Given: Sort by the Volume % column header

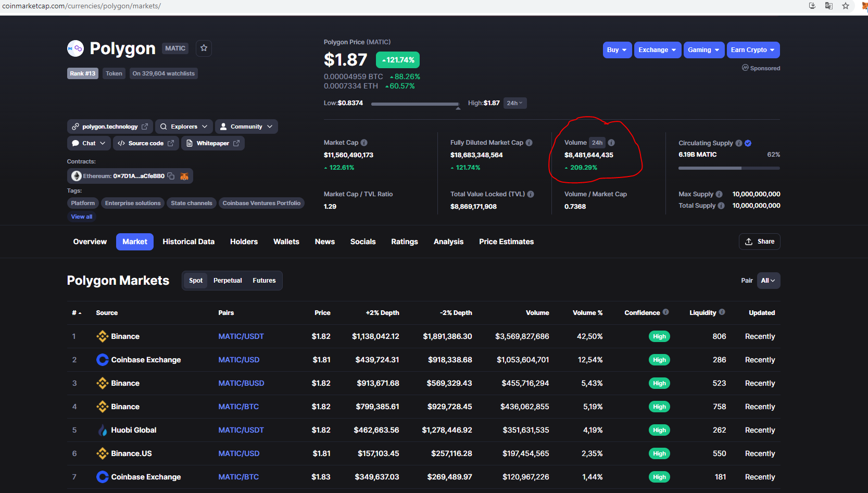Looking at the screenshot, I should click(587, 313).
